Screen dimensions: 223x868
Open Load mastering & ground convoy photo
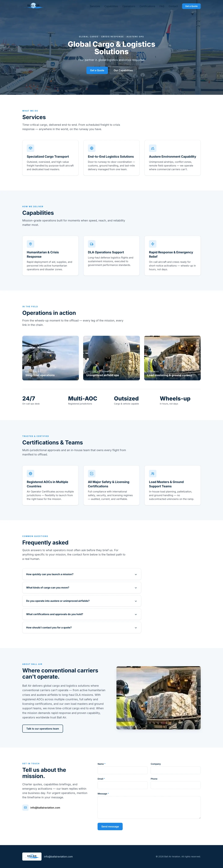pos(173,358)
